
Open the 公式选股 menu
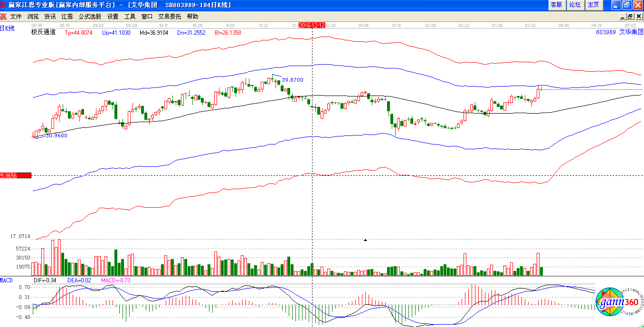(90, 16)
